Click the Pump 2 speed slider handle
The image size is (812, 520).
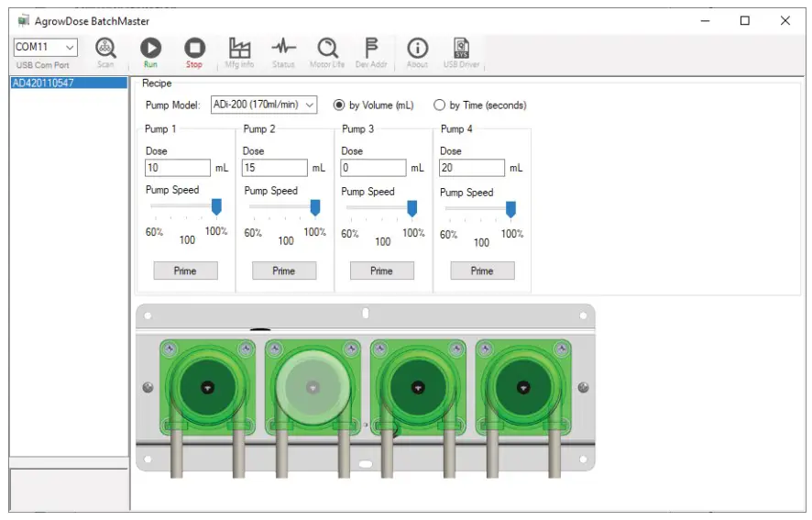point(314,207)
